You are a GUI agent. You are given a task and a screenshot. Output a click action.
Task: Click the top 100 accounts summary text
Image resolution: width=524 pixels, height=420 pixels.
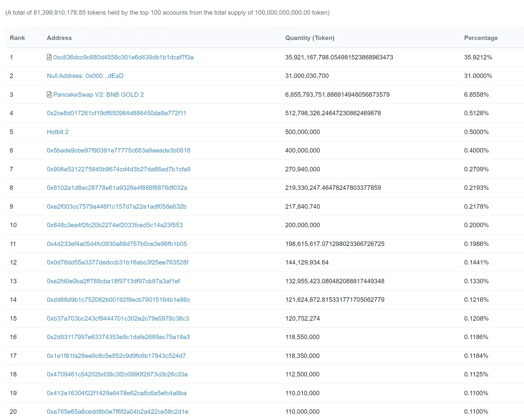[167, 13]
